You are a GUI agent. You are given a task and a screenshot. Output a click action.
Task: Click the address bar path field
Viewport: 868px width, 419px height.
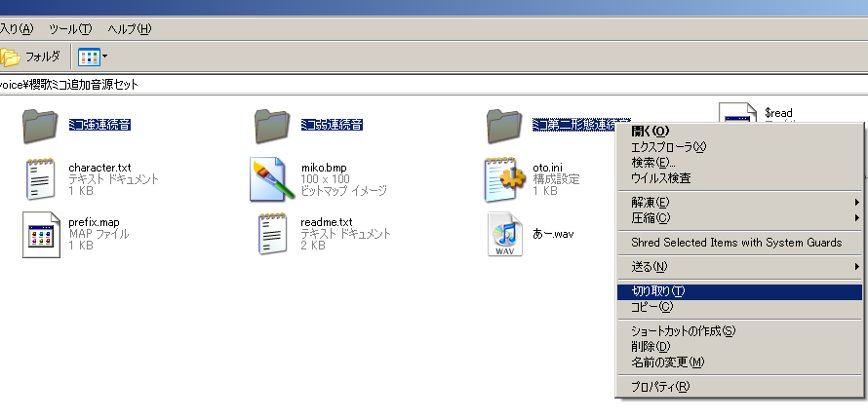434,85
